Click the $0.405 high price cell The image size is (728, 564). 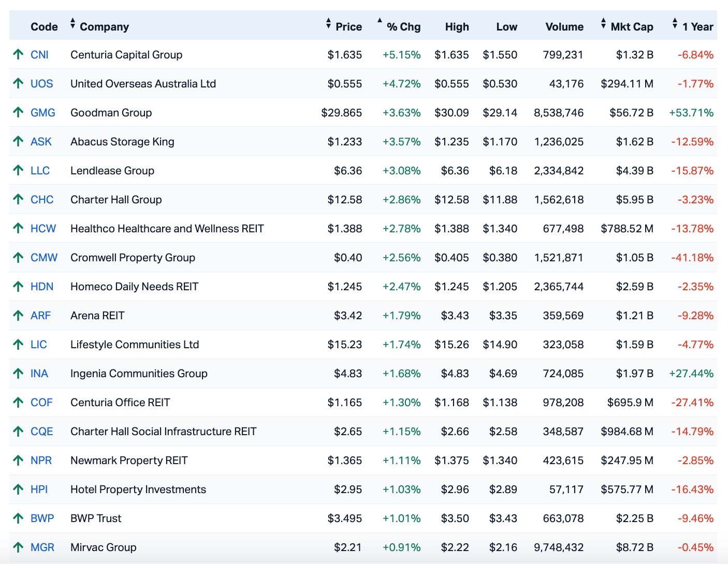coord(452,258)
